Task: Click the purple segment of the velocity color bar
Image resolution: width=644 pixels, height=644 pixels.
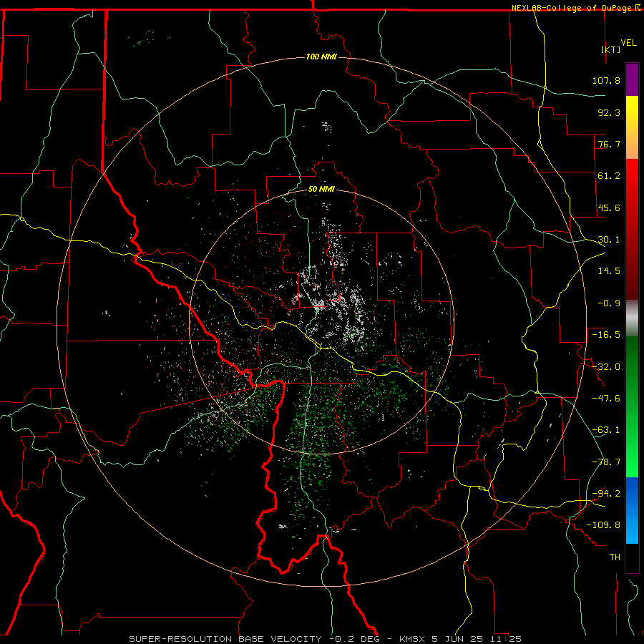Action: click(632, 79)
